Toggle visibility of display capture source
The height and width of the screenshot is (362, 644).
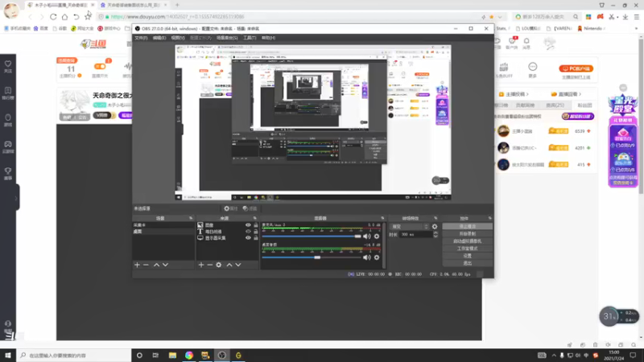[x=248, y=238]
